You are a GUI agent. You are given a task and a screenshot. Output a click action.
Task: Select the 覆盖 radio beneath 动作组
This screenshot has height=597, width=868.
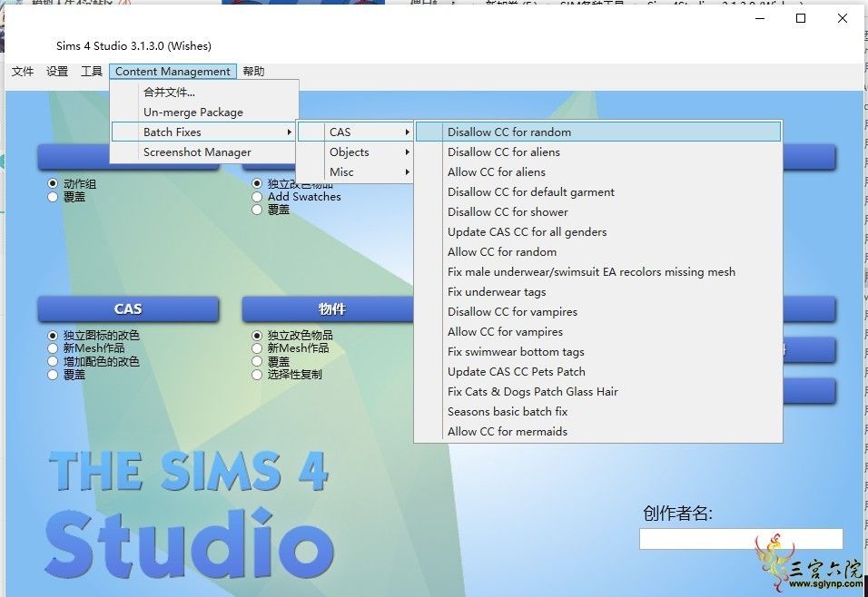[x=54, y=196]
